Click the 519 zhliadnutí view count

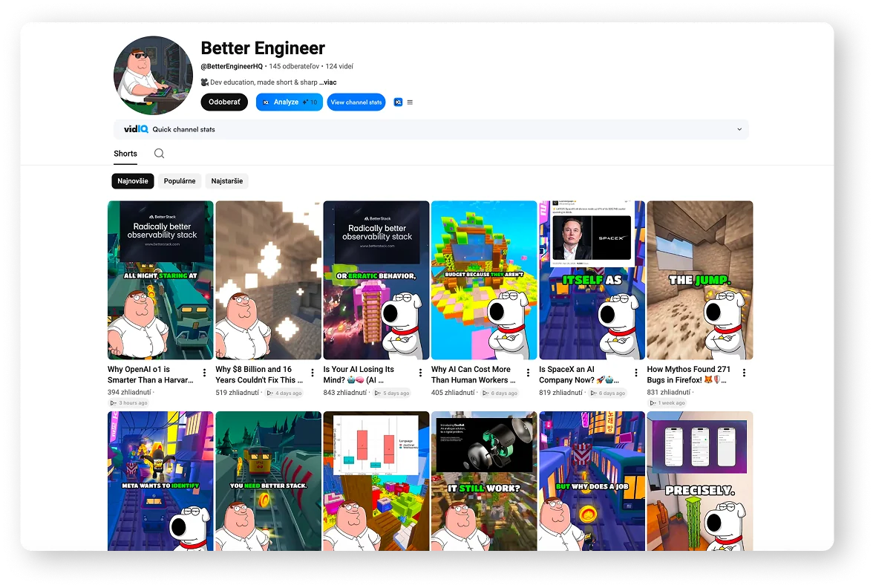pos(238,393)
